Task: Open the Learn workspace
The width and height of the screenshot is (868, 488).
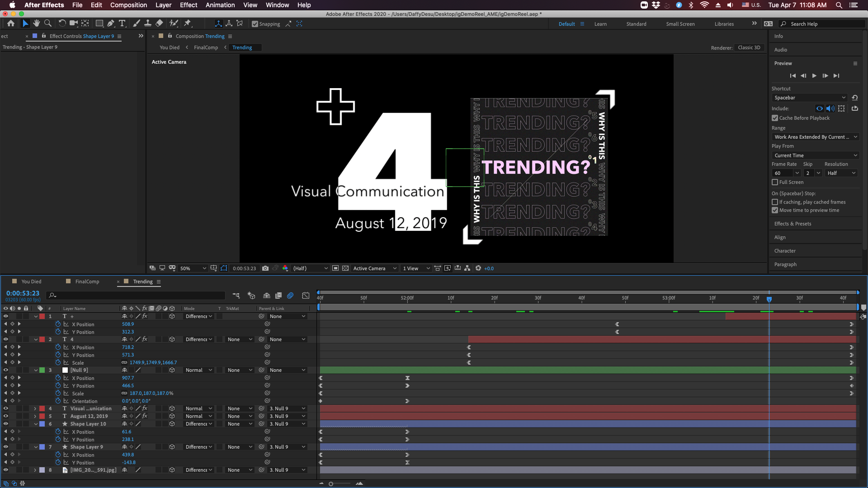Action: [x=600, y=24]
